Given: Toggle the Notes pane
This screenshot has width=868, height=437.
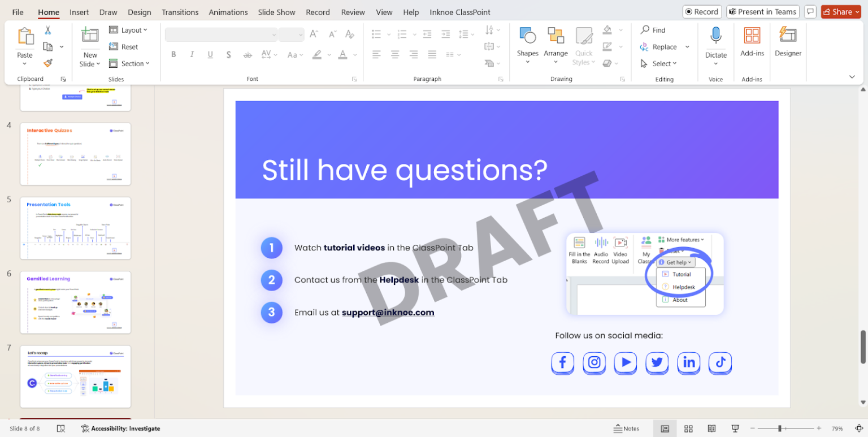Looking at the screenshot, I should [x=627, y=429].
